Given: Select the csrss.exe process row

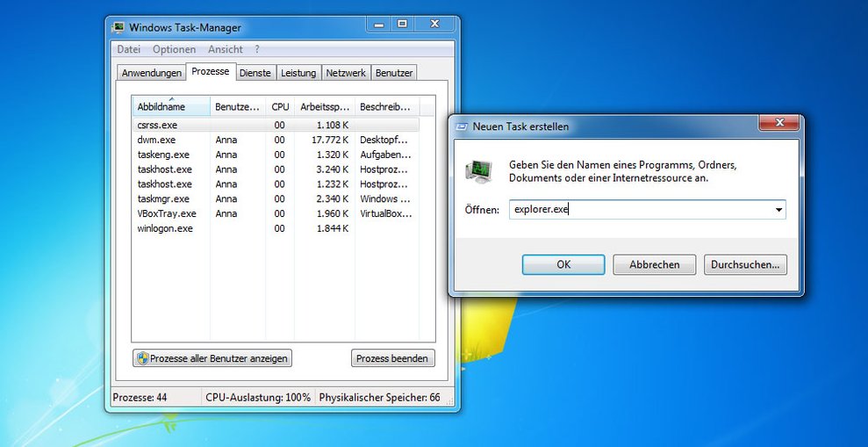Looking at the screenshot, I should point(276,126).
